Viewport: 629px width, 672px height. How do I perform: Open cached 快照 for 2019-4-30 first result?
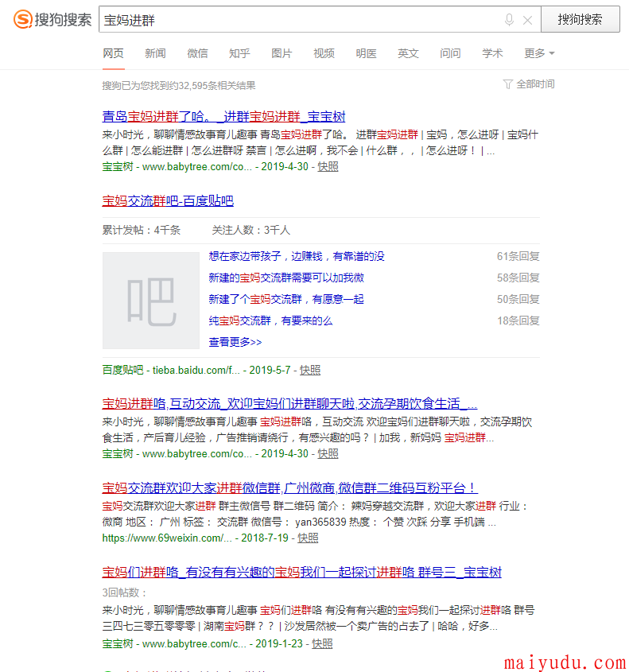(x=328, y=167)
